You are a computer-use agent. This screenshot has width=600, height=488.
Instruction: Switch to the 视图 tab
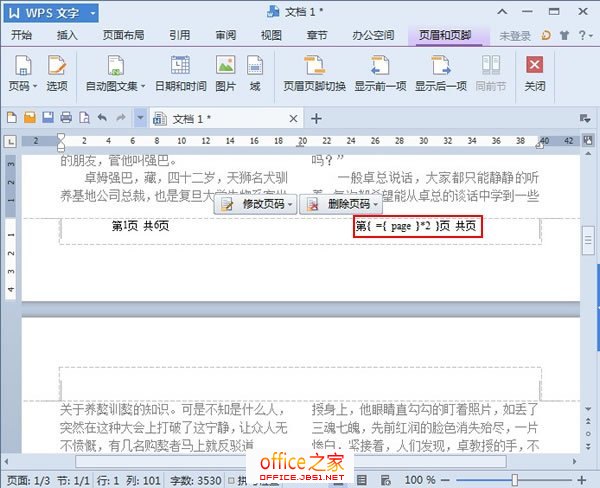[x=271, y=35]
